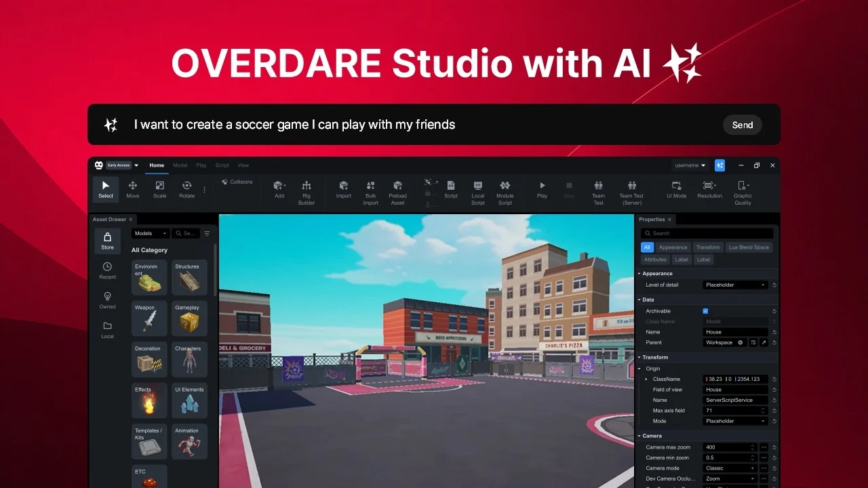Filter properties by Lua Blend Space
The image size is (868, 488).
(749, 247)
